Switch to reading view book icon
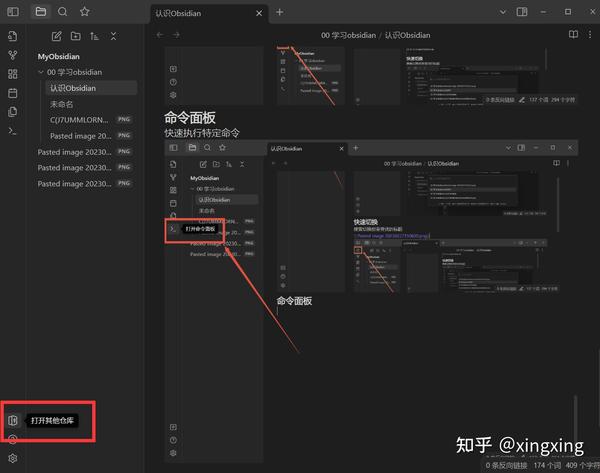The image size is (600, 473). pos(573,34)
